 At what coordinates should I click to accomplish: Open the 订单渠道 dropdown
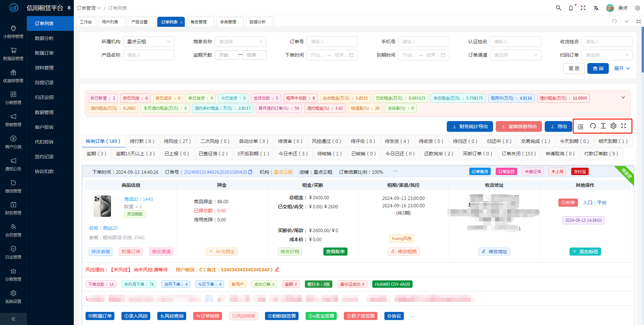pyautogui.click(x=515, y=55)
